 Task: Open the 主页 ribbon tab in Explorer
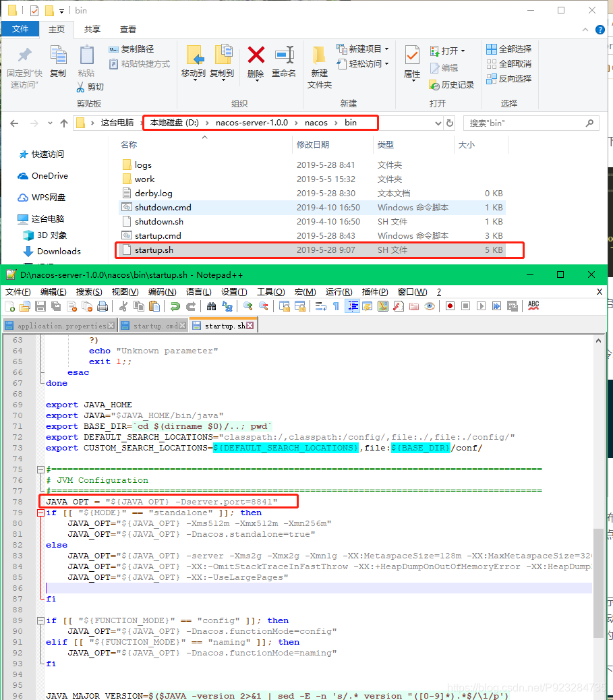57,30
